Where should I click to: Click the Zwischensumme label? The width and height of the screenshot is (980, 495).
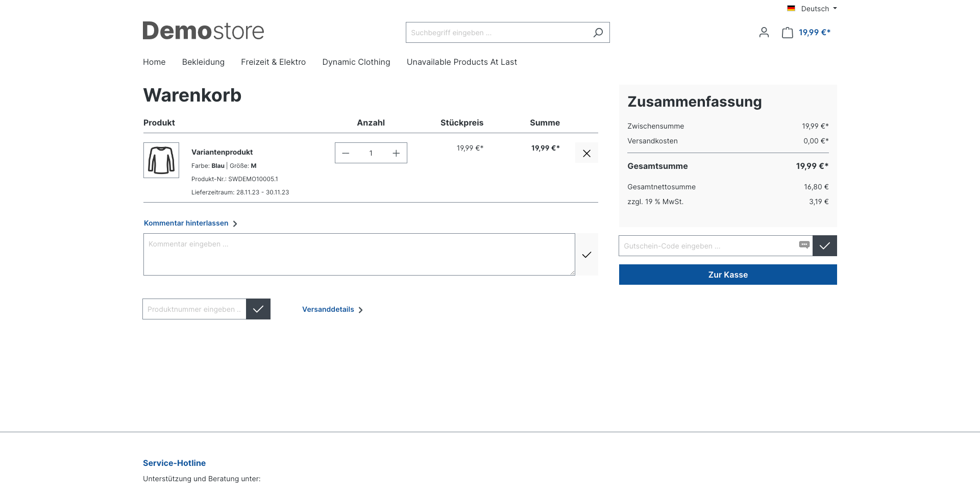tap(656, 126)
